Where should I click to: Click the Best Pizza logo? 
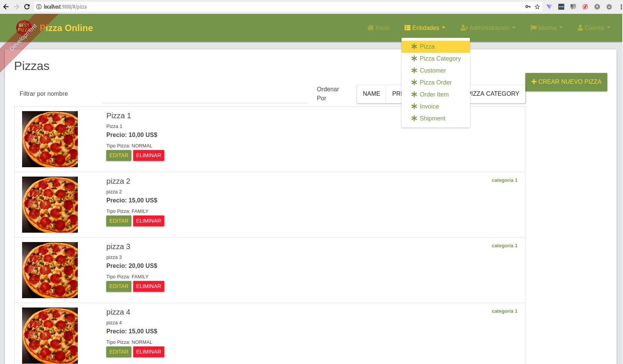(x=23, y=27)
